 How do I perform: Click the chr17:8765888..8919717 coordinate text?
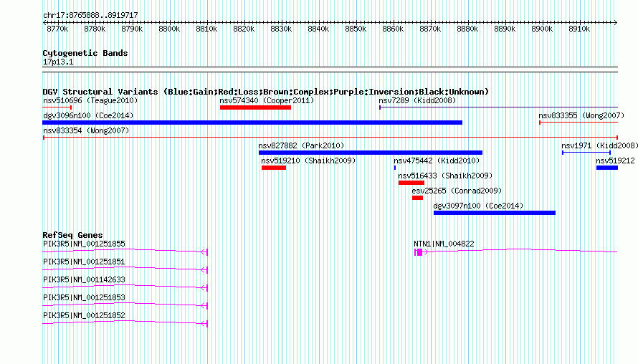(90, 15)
